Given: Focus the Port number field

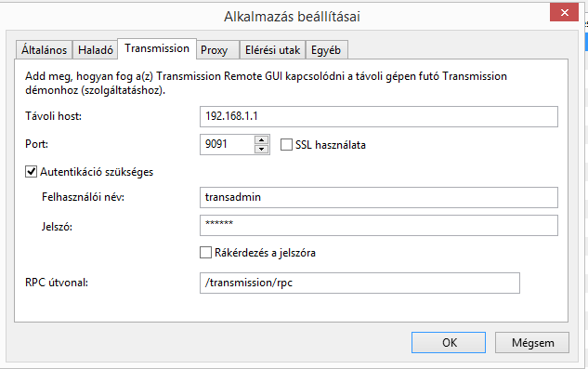Looking at the screenshot, I should [x=227, y=144].
